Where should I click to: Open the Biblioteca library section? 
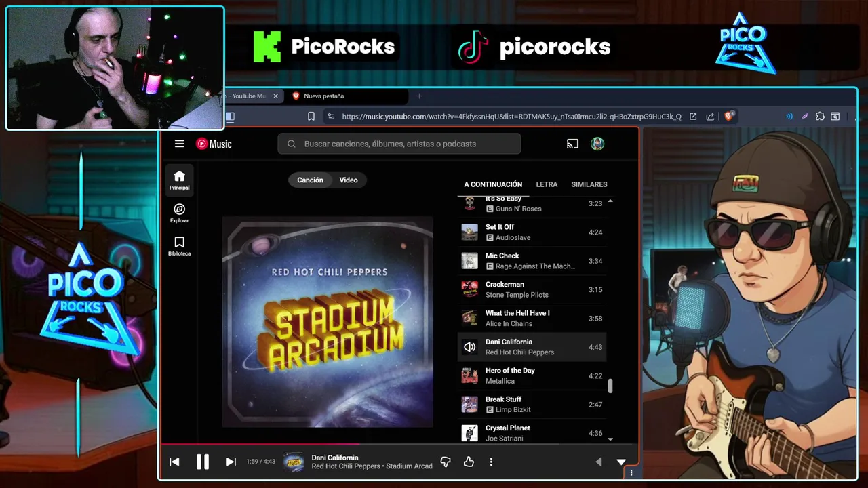click(x=180, y=247)
